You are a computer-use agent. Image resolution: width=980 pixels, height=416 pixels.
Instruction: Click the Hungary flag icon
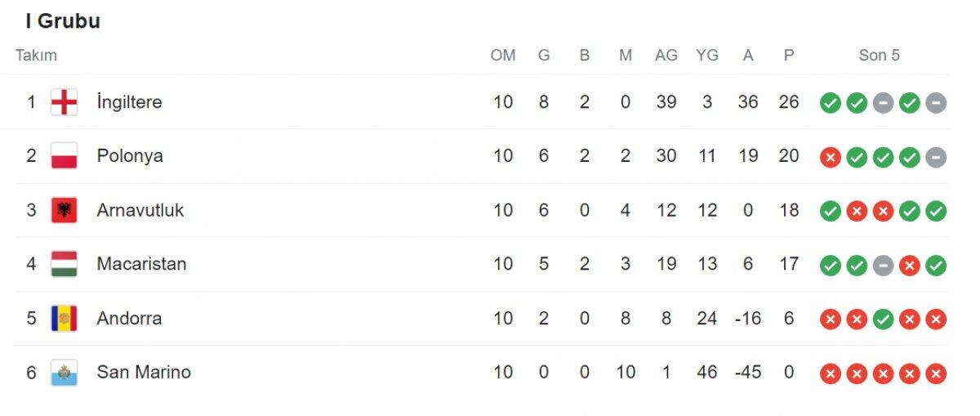coord(64,264)
